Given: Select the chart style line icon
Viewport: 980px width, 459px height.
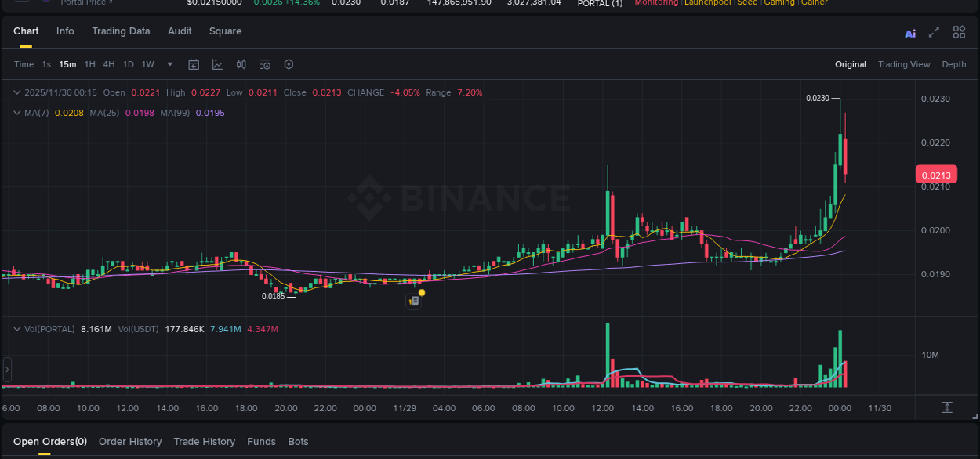Looking at the screenshot, I should (x=217, y=64).
